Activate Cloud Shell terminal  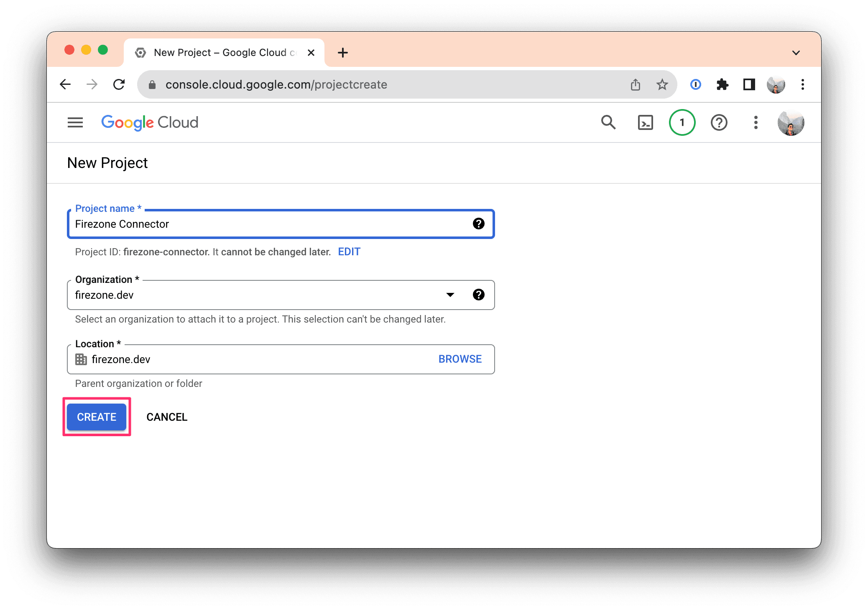[645, 122]
